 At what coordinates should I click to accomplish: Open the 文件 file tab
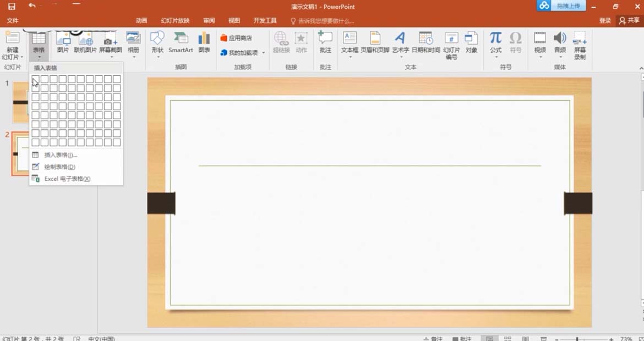tap(13, 20)
